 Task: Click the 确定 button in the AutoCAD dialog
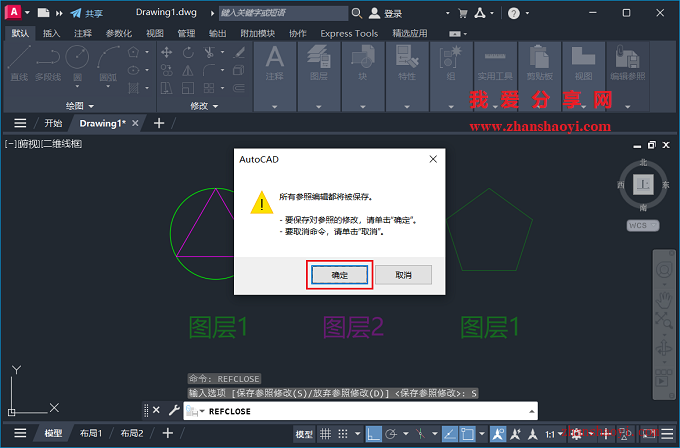(340, 275)
